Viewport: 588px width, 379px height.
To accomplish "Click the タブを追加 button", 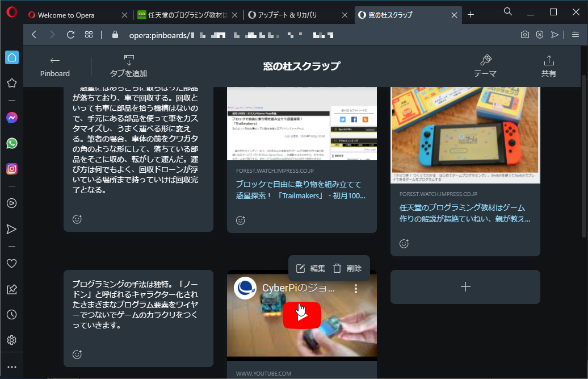I will tap(128, 66).
